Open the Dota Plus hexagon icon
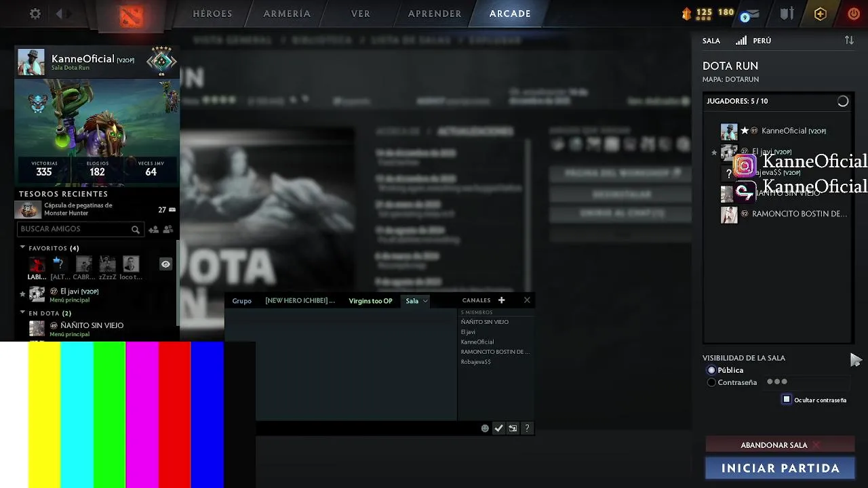868x488 pixels. pyautogui.click(x=821, y=14)
